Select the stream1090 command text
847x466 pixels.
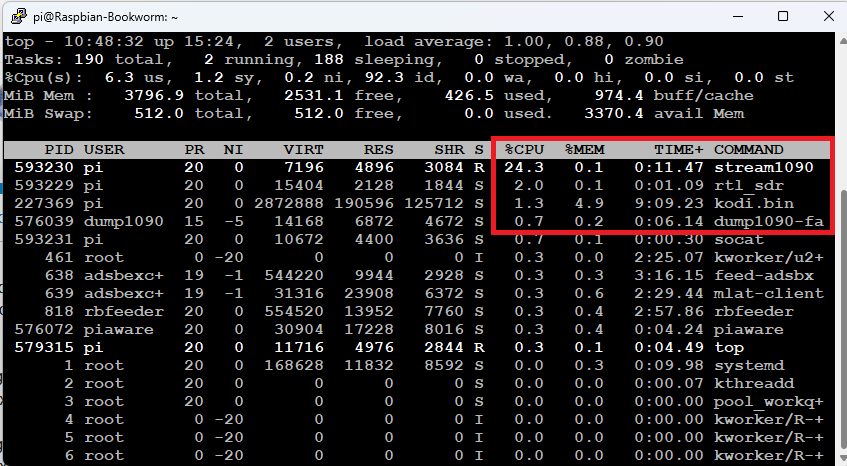(764, 167)
